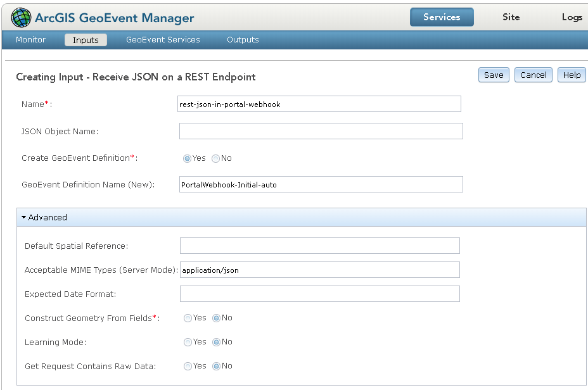
Task: Open the Logs section
Action: pyautogui.click(x=572, y=17)
